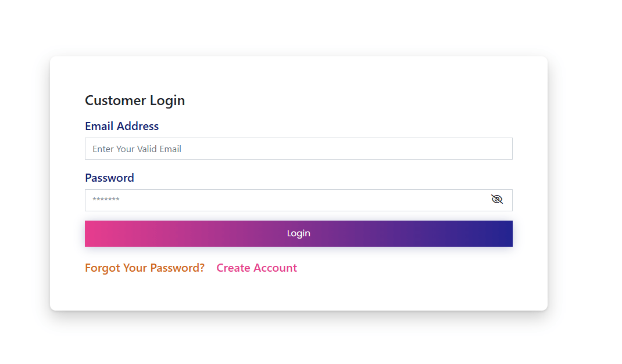
Task: Click the slashed eye icon inside the password field
Action: pos(496,199)
